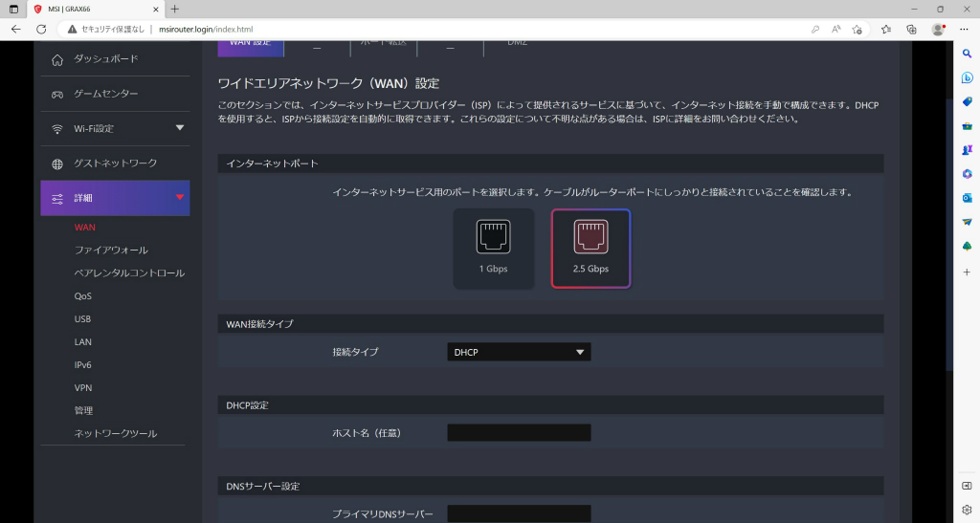
Task: Click the Wi-Fi設定 wireless icon
Action: 57,128
